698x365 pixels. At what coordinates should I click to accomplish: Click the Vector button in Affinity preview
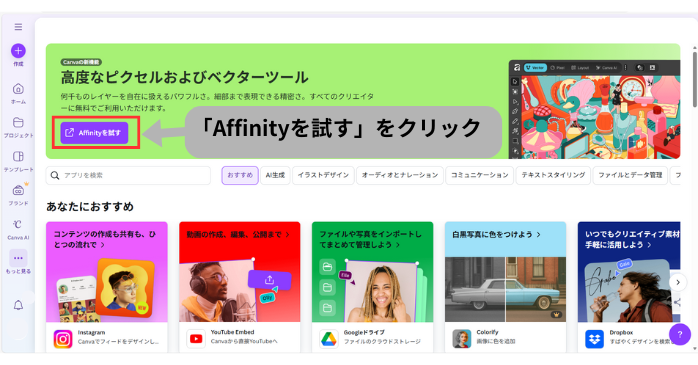[x=535, y=68]
